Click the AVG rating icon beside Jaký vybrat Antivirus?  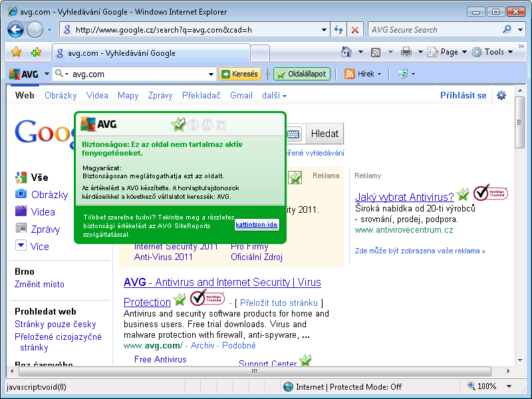[462, 194]
